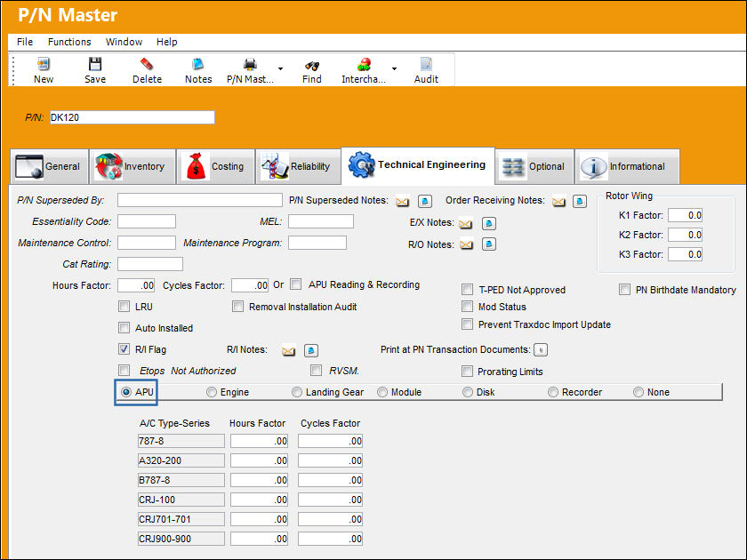Check T-PED Not Approved
This screenshot has width=747, height=560.
pyautogui.click(x=468, y=290)
